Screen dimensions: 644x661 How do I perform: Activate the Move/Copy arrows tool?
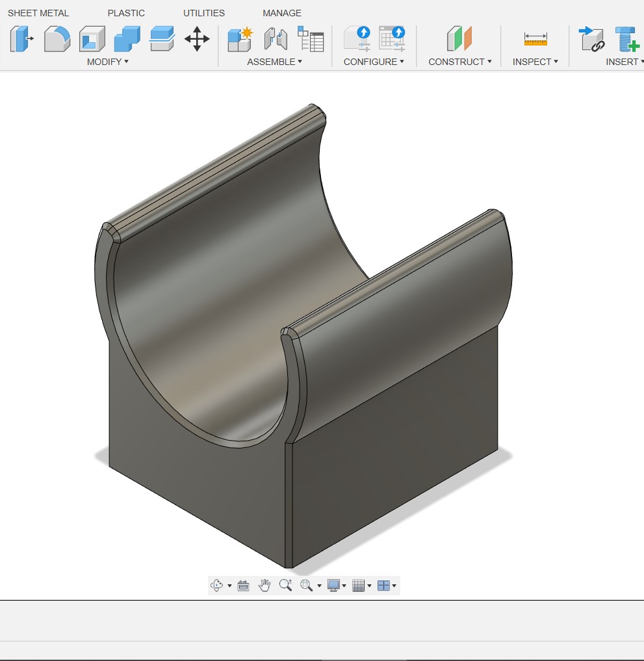point(197,39)
